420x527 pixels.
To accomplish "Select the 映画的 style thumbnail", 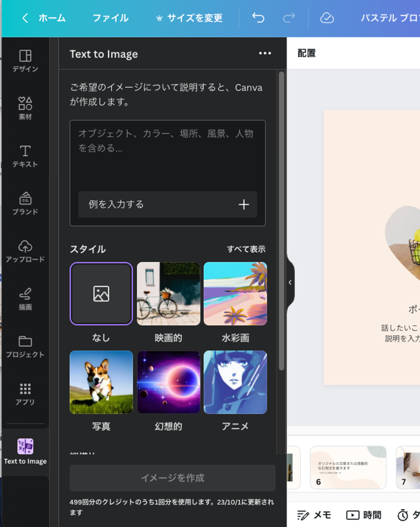I will [169, 294].
